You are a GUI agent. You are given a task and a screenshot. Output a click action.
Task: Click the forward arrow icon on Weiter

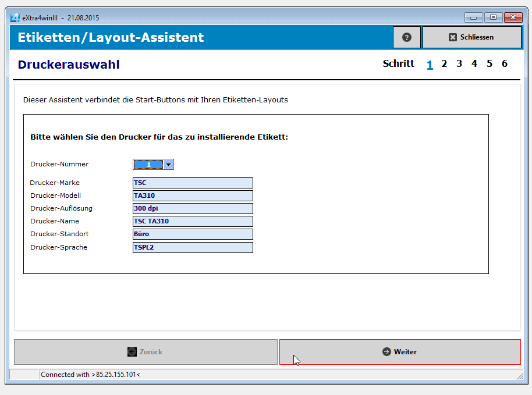386,351
